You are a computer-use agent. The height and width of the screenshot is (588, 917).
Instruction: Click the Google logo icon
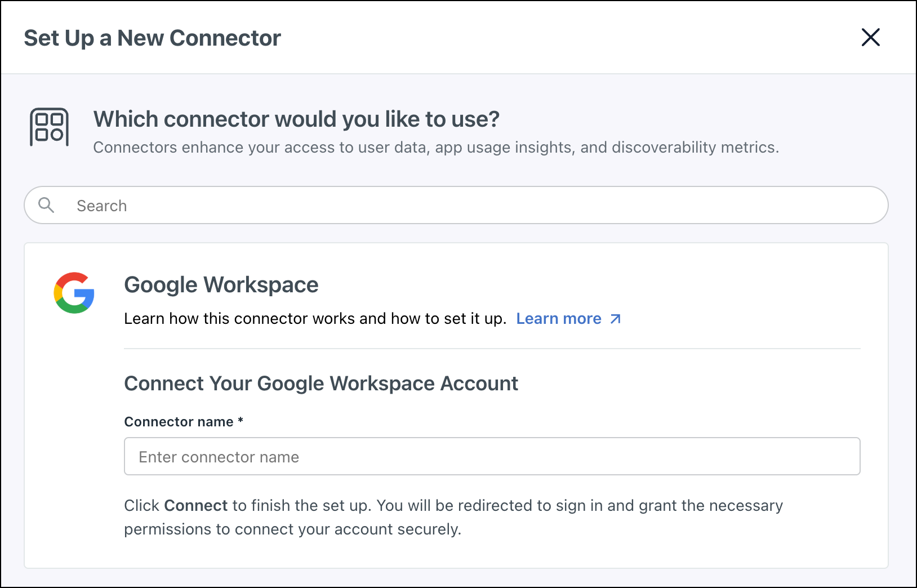pyautogui.click(x=74, y=293)
